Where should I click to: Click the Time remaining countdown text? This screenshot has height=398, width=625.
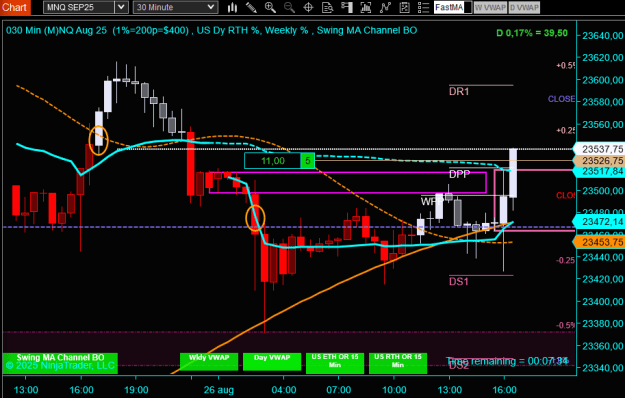coord(507,361)
